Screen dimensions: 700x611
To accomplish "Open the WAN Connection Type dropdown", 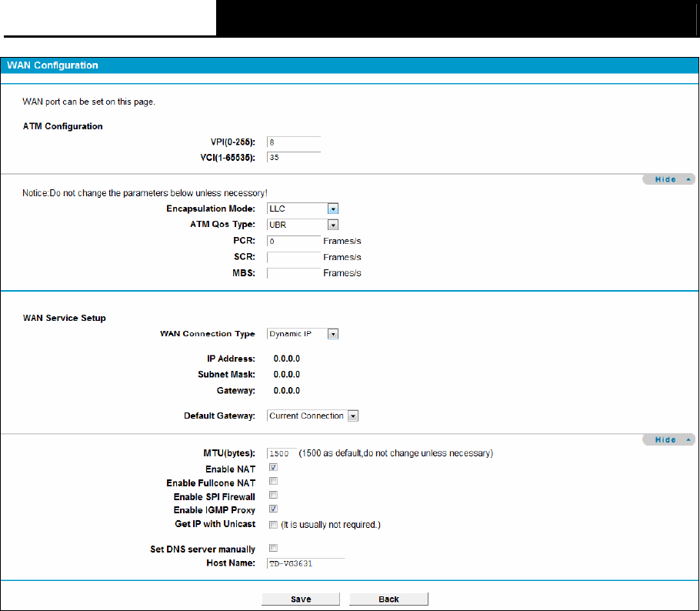I will 302,334.
